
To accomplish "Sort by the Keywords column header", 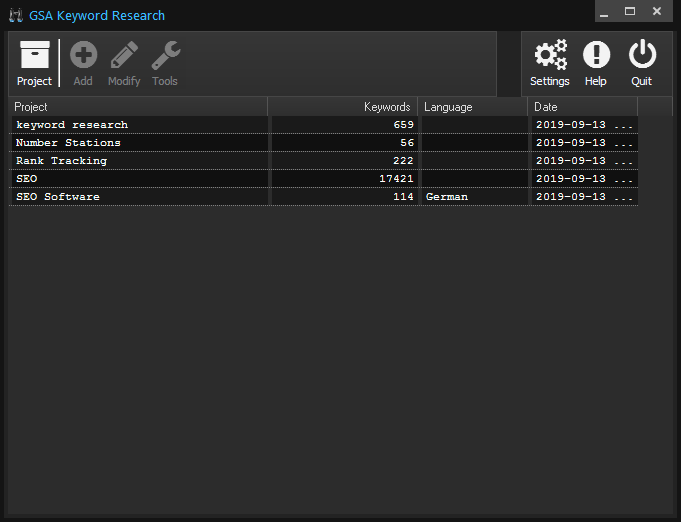I will (343, 107).
